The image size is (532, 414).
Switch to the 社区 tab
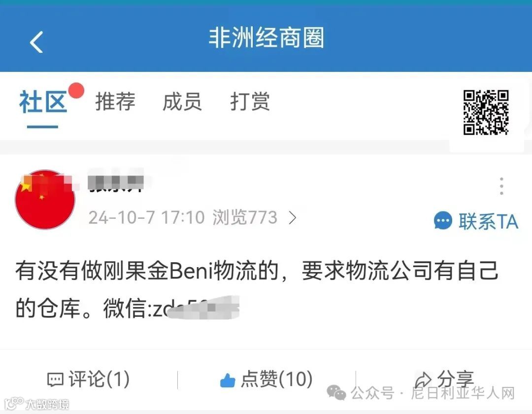(x=43, y=102)
